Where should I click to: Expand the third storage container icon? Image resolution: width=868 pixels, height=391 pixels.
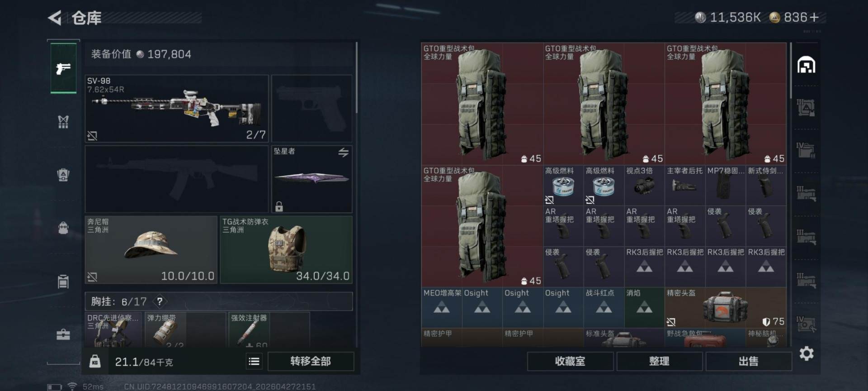[x=806, y=194]
